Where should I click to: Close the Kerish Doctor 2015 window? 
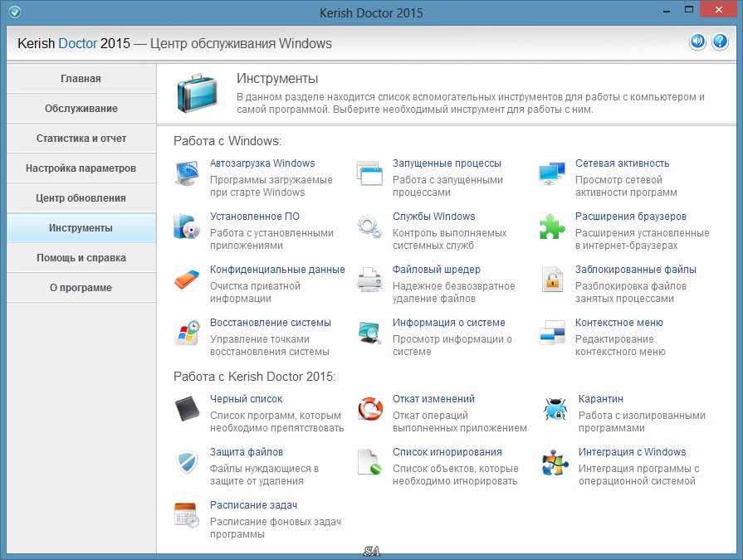pos(718,9)
